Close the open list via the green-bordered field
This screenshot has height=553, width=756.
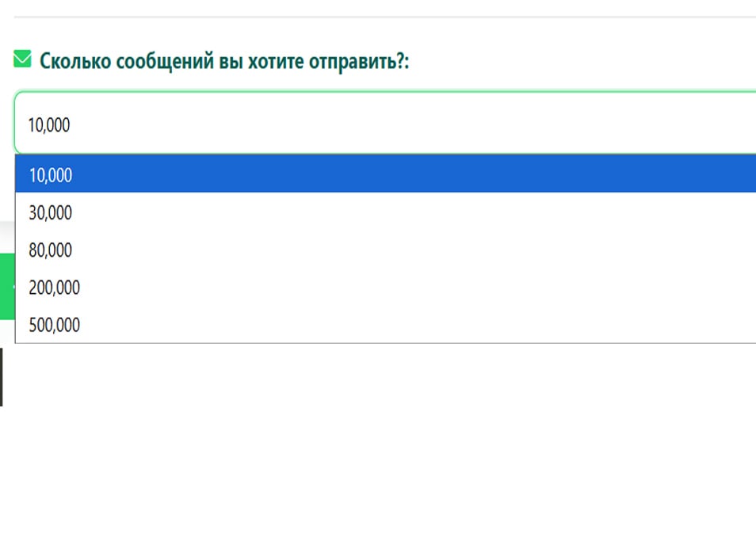386,123
